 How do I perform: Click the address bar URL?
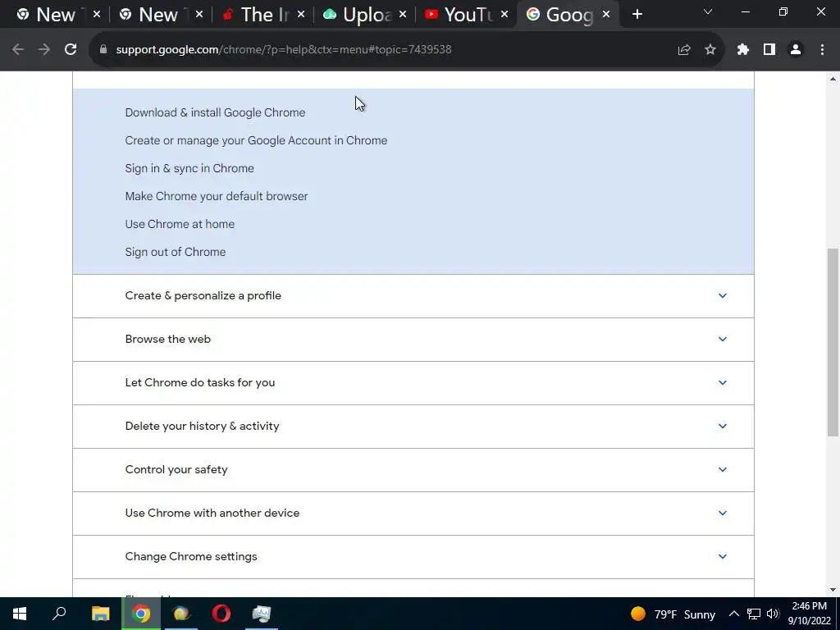click(x=283, y=49)
